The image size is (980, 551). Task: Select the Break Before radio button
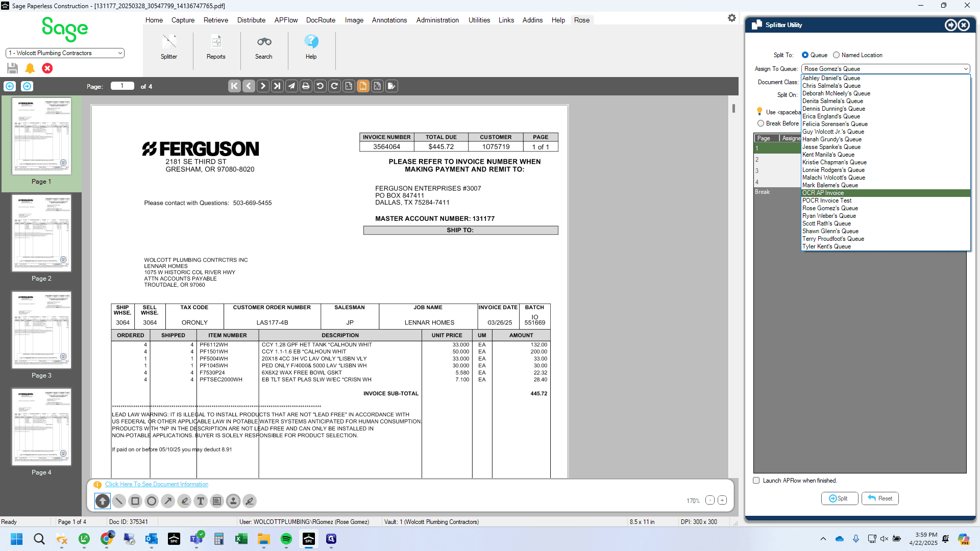(761, 123)
